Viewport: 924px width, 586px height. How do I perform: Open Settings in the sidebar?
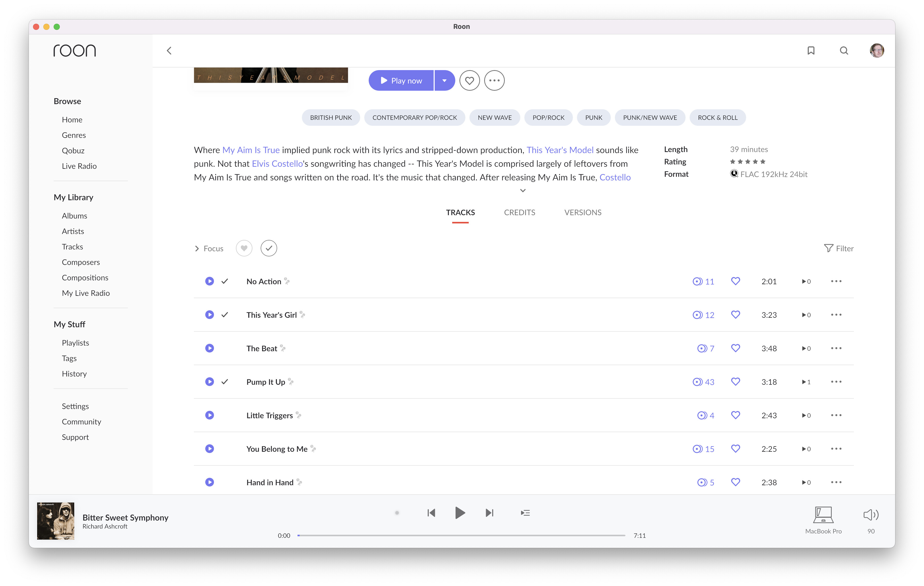(75, 406)
